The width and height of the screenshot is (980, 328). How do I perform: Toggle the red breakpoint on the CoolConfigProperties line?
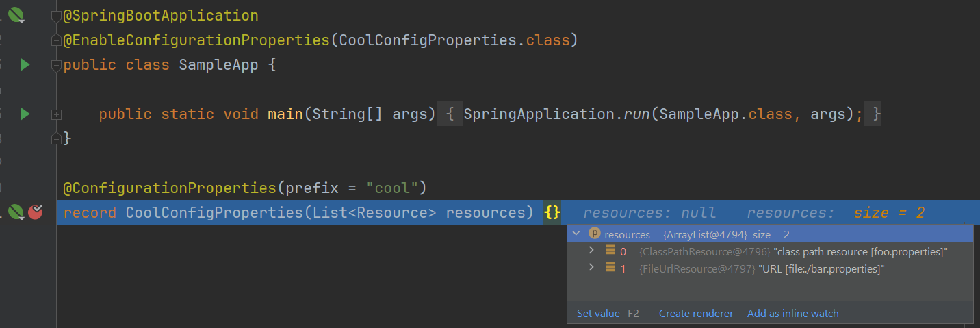[x=36, y=212]
